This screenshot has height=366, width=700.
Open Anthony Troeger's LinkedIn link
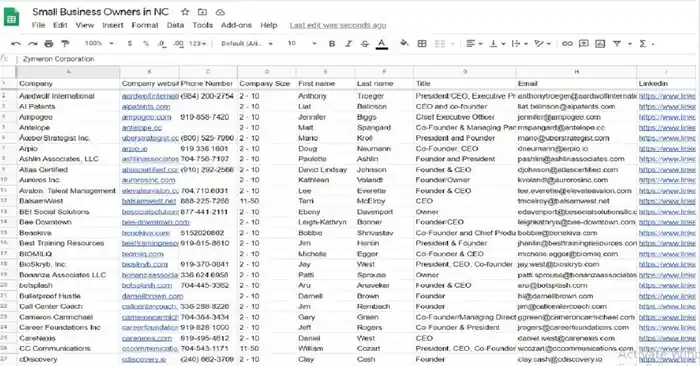tap(667, 96)
